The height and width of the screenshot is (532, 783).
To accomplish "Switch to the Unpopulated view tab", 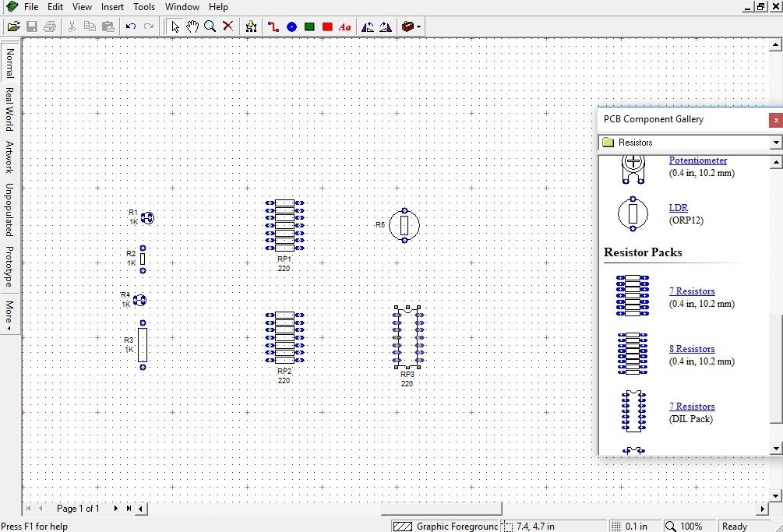I will [x=9, y=210].
